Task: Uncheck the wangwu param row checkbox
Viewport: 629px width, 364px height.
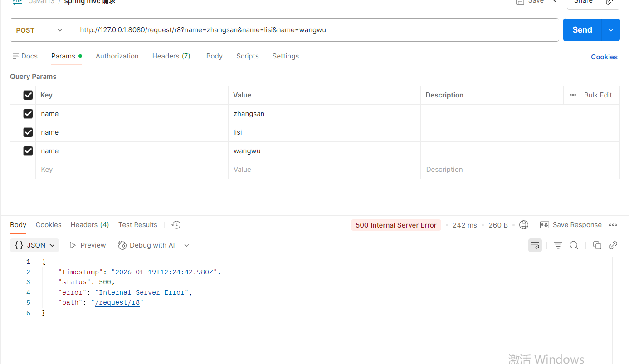Action: click(x=28, y=151)
